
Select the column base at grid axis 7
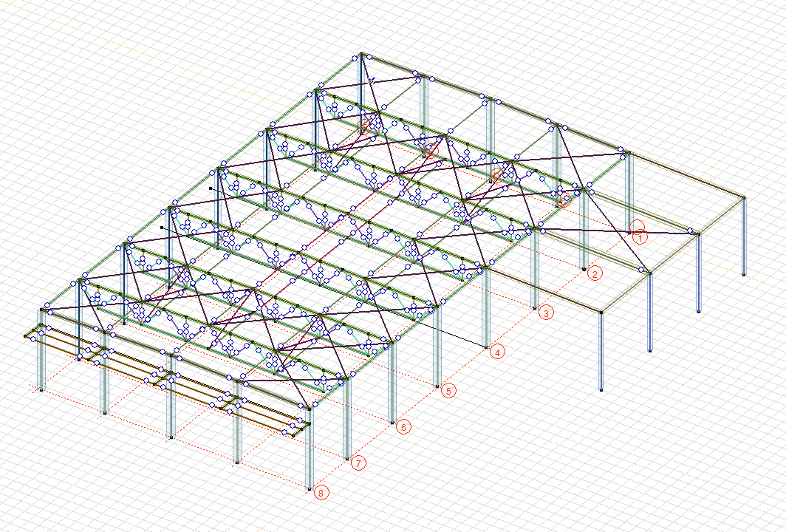click(346, 458)
